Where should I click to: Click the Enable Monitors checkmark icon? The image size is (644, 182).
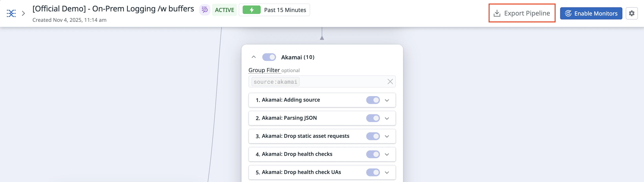[x=568, y=13]
